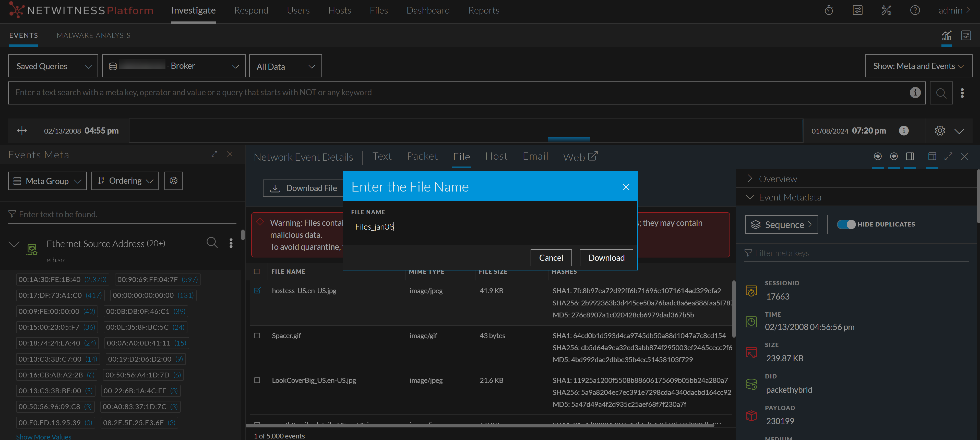Open Ethernet Source Address kebab menu
The image size is (980, 440).
[x=231, y=243]
